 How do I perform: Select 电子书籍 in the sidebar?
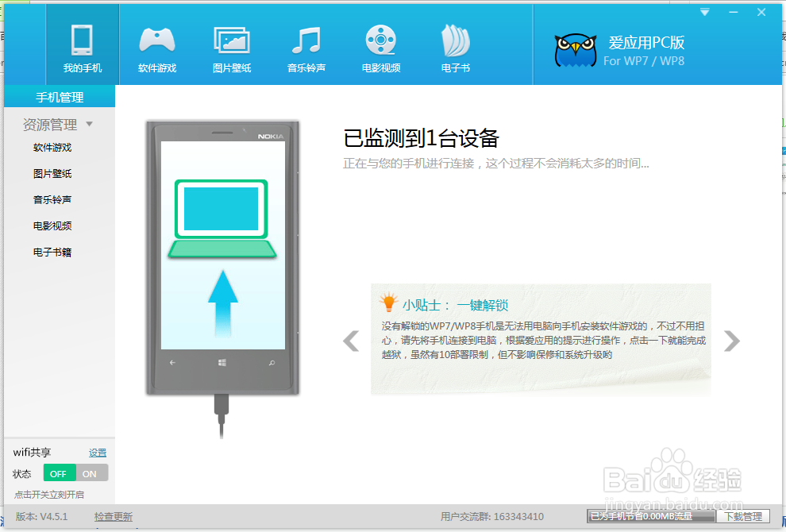click(x=52, y=252)
